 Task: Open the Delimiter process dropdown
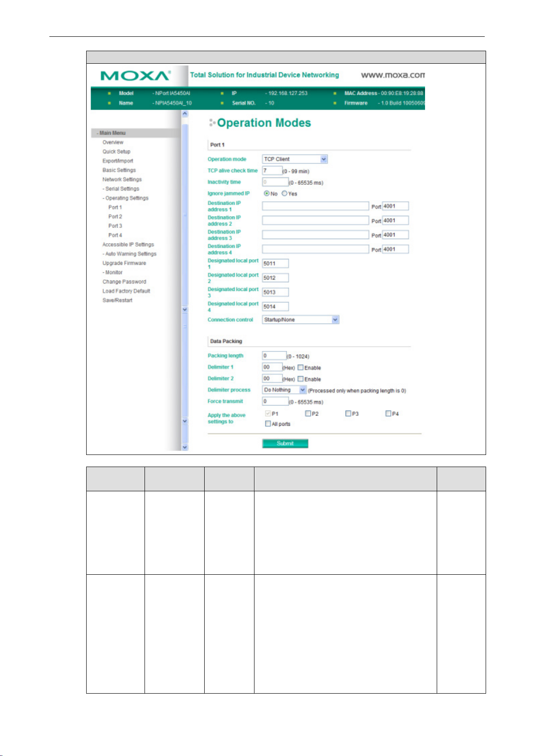(x=284, y=390)
